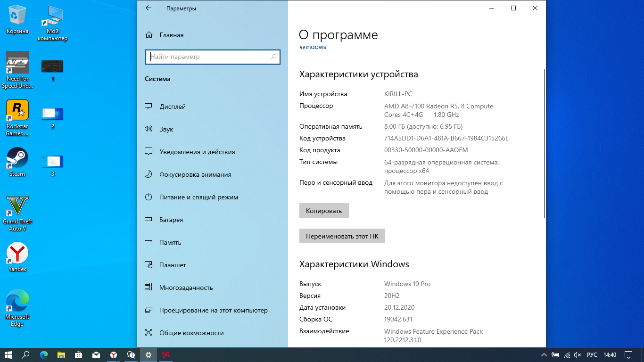Viewport: 644px width, 362px height.
Task: Open File Explorer from the taskbar
Action: (x=61, y=354)
